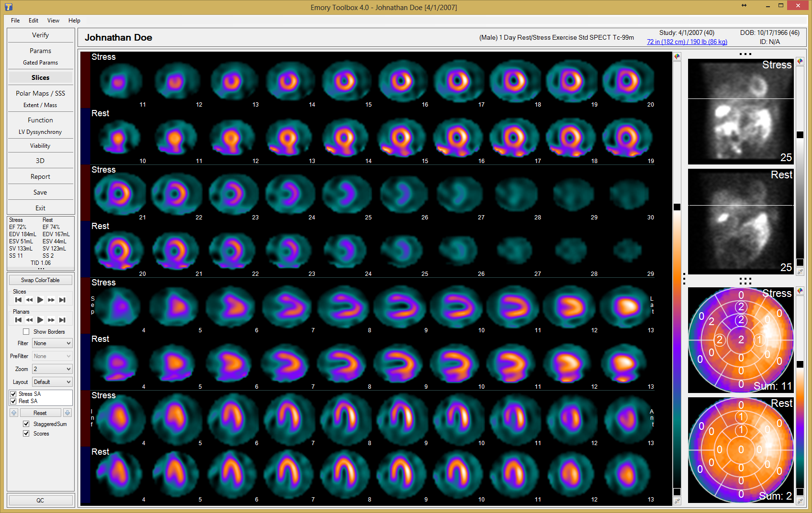Open the Viability page
The width and height of the screenshot is (812, 513).
point(41,146)
